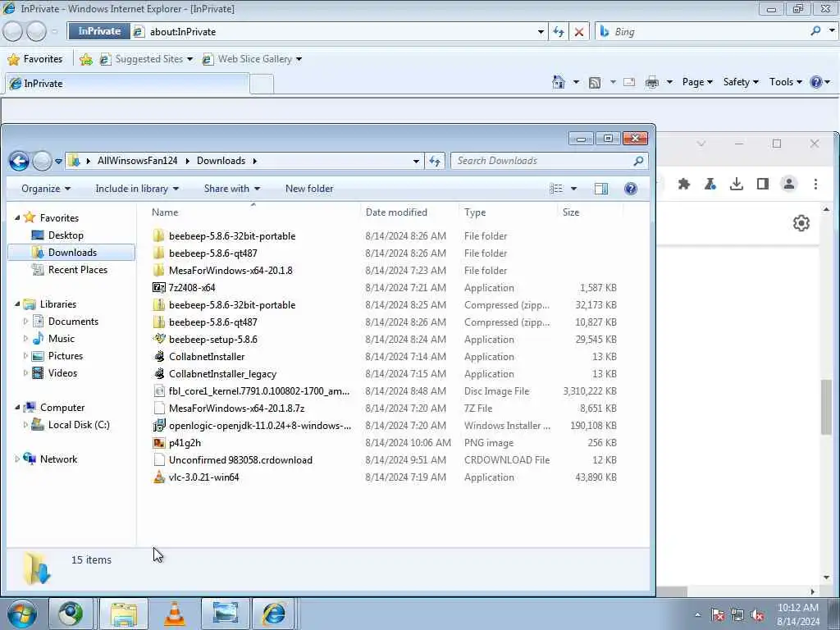
Task: Click the Chrome window vertical scrollbar thumb
Action: 826,407
